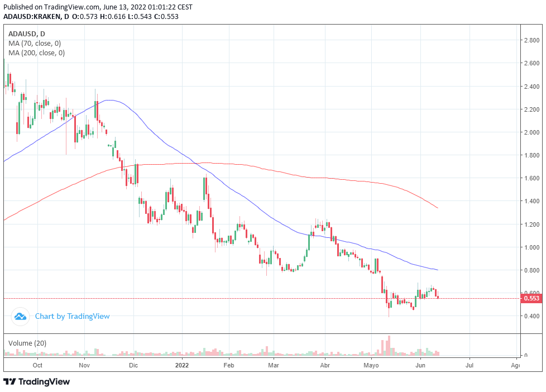
Task: Click the Nov label on time axis
Action: (x=84, y=365)
